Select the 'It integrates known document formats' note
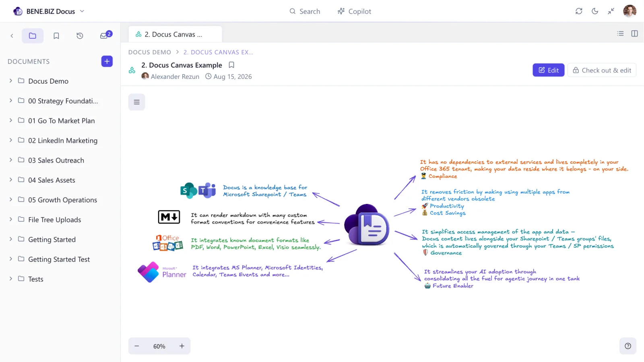Image resolution: width=644 pixels, height=362 pixels. pyautogui.click(x=256, y=243)
